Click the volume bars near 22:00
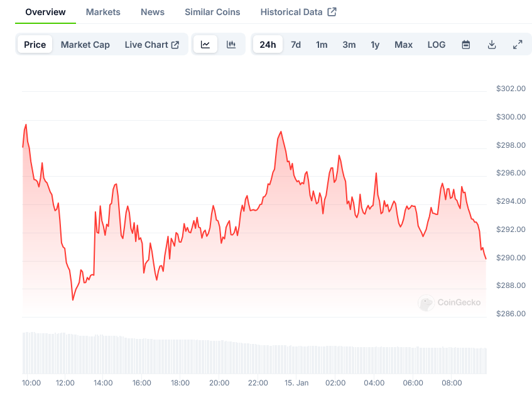This screenshot has width=532, height=393. click(x=258, y=359)
